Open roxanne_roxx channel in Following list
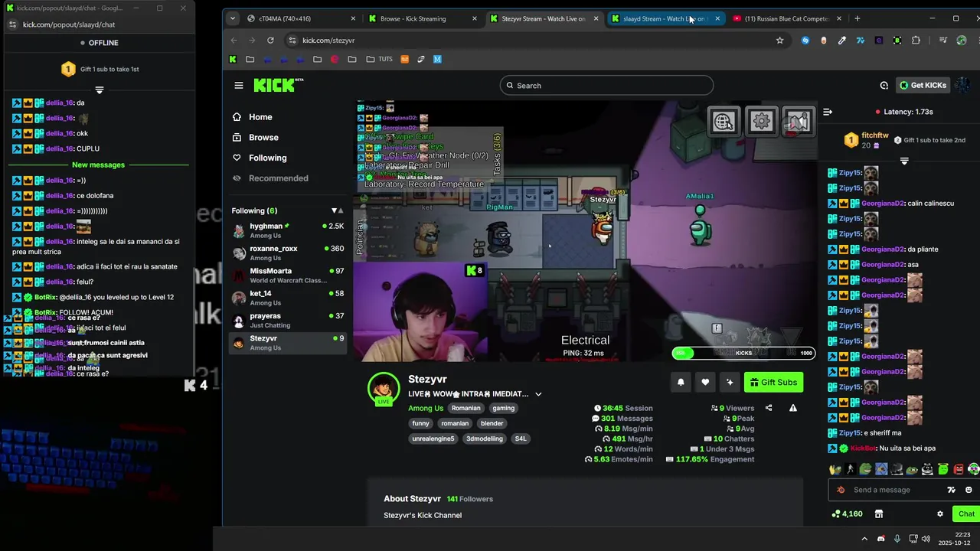Viewport: 980px width, 551px height. [288, 253]
